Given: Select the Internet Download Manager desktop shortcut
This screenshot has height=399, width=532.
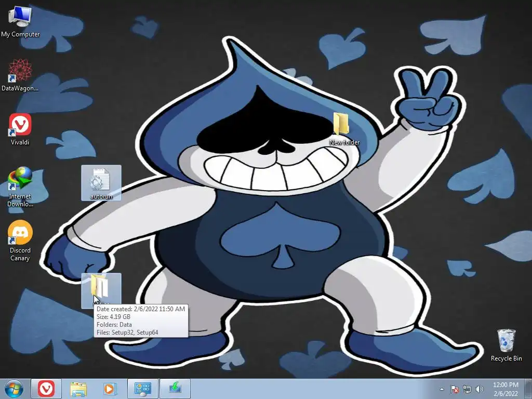Looking at the screenshot, I should 20,187.
